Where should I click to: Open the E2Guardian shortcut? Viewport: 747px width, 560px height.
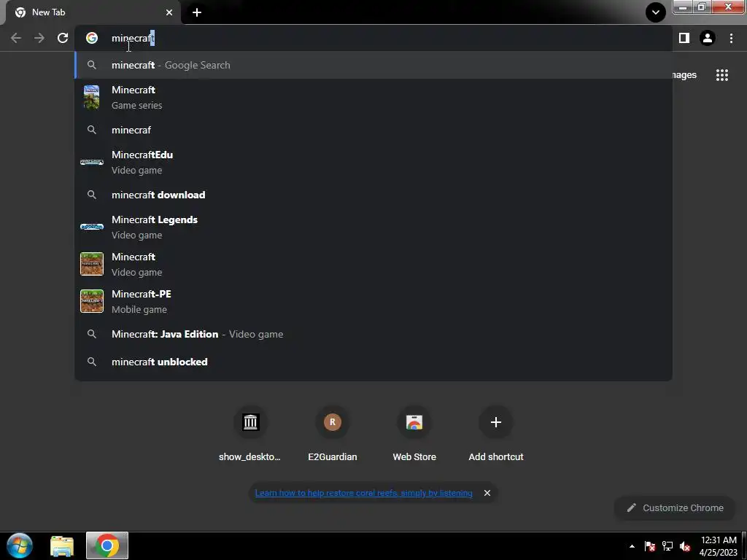(333, 435)
